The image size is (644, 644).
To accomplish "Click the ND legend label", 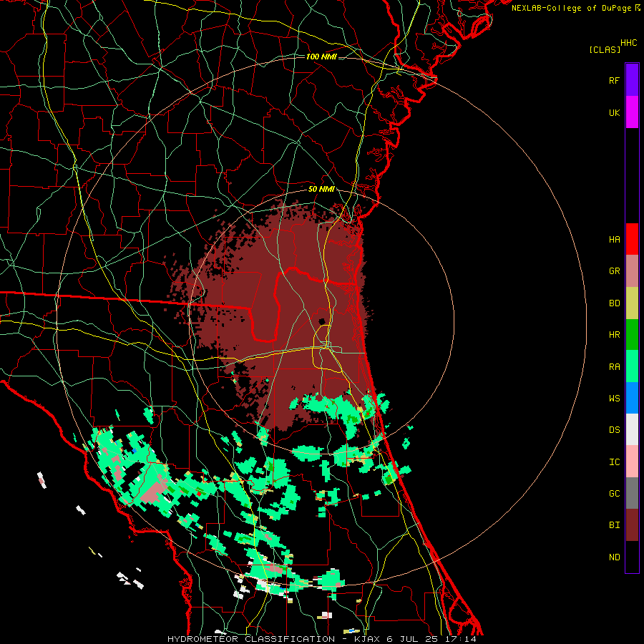I will click(x=614, y=557).
